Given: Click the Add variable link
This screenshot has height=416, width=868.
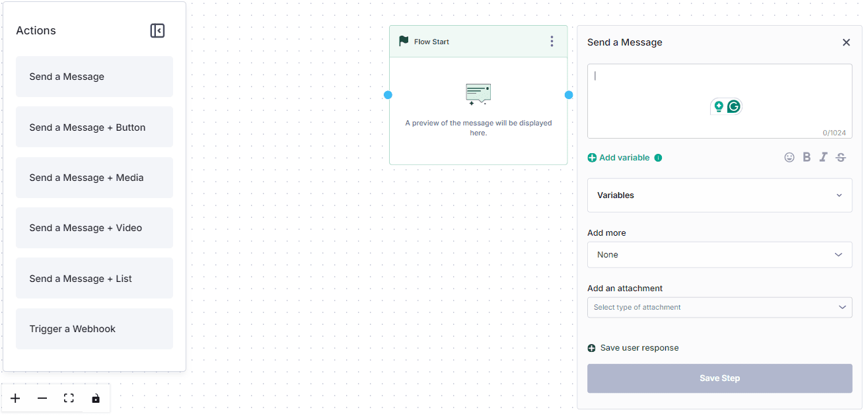Looking at the screenshot, I should coord(624,158).
